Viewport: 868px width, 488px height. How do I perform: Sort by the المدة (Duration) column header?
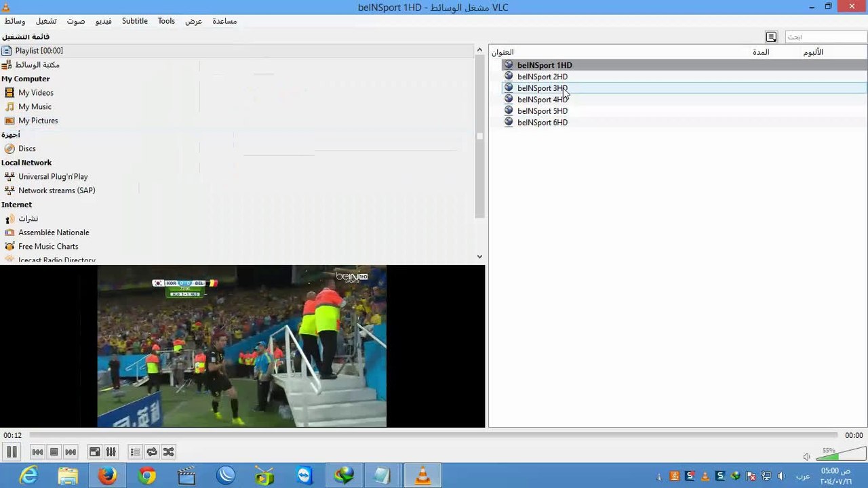tap(761, 52)
